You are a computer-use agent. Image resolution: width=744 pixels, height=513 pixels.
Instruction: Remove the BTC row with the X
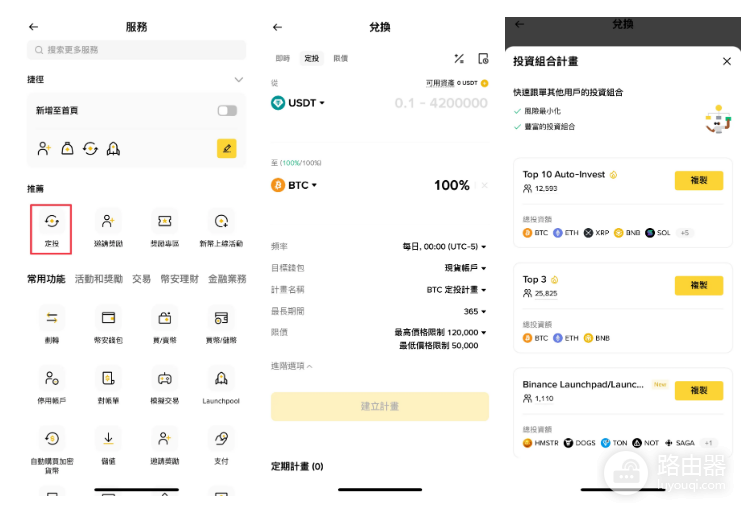(484, 185)
